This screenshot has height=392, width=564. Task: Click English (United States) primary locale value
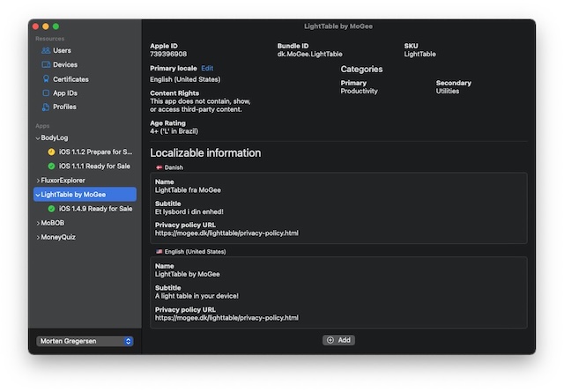(185, 79)
